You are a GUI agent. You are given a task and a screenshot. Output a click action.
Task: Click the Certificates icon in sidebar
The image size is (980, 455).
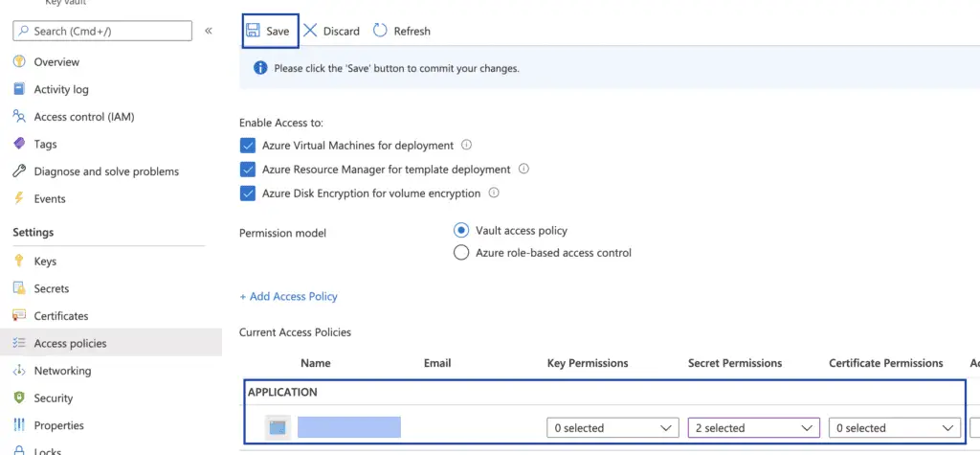coord(19,315)
